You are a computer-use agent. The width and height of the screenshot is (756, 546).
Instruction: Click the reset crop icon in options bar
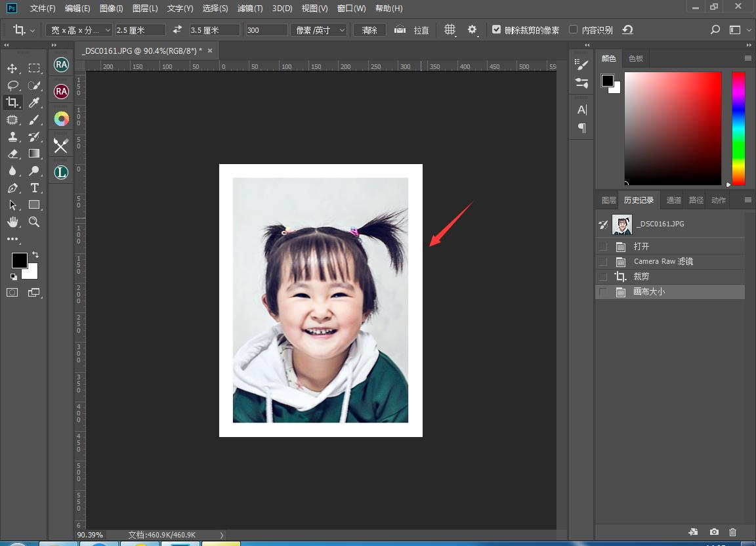(628, 30)
